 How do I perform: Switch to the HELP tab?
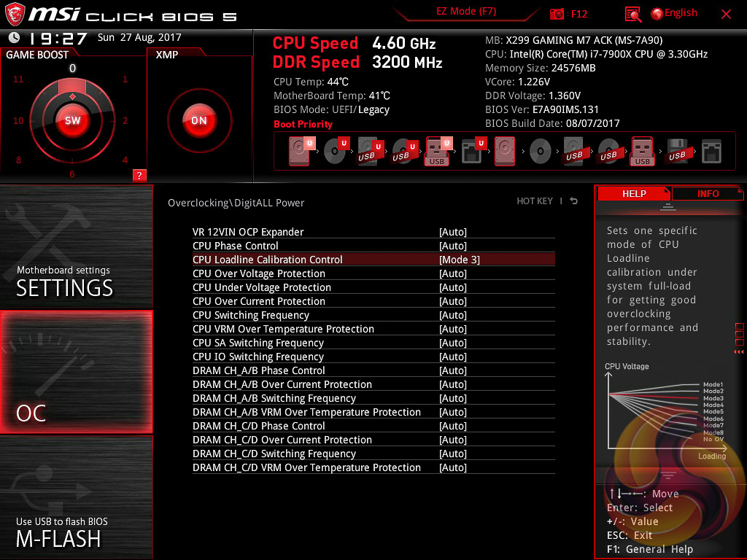point(634,194)
